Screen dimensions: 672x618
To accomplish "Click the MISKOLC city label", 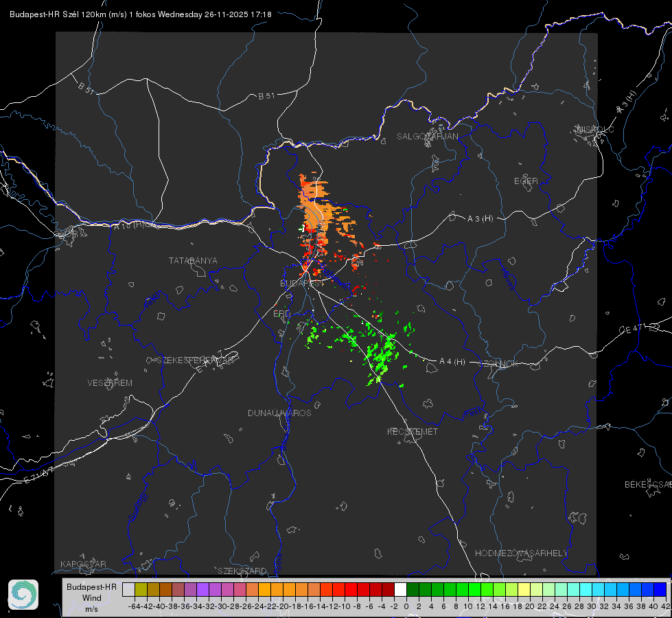I will point(595,130).
